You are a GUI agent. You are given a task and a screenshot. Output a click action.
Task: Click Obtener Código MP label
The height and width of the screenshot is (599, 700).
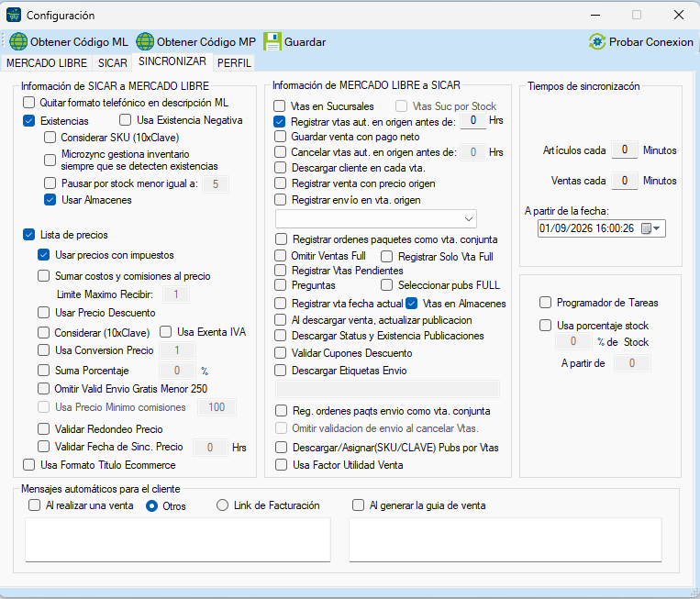point(206,42)
